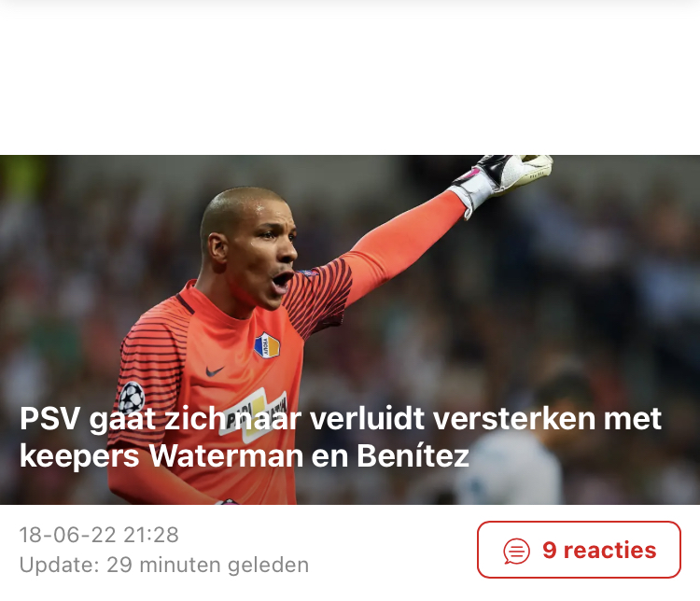Click the word 'PSV' in the headline

tap(50, 419)
